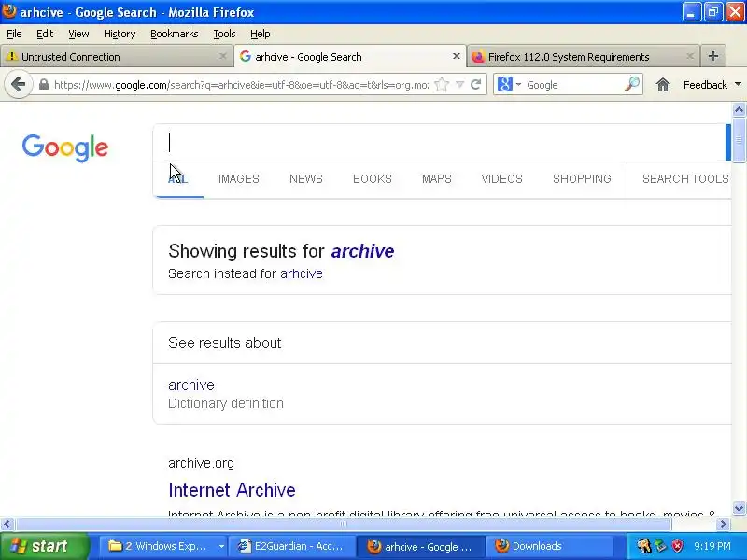
Task: Switch to E2Guardian taskbar window
Action: point(292,546)
